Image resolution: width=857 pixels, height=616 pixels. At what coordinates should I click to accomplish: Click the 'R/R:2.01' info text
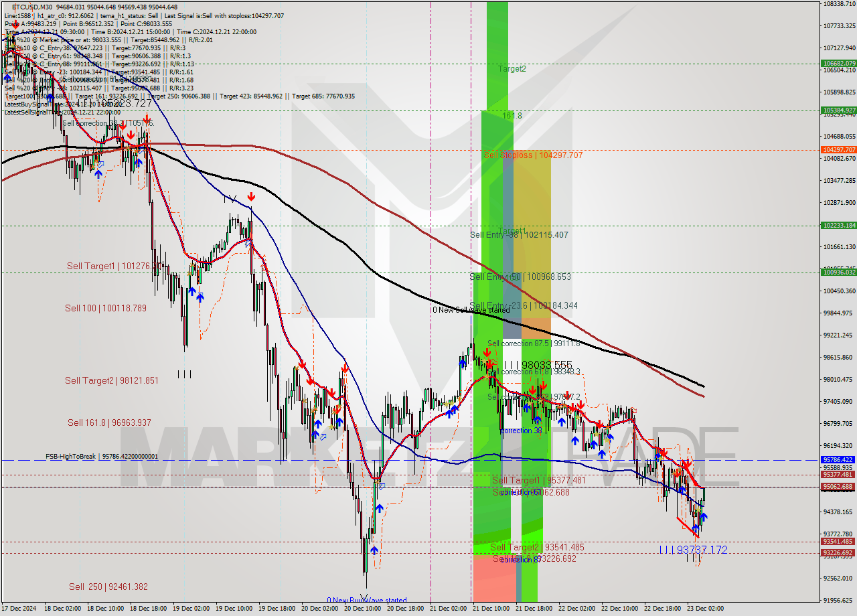(x=200, y=40)
